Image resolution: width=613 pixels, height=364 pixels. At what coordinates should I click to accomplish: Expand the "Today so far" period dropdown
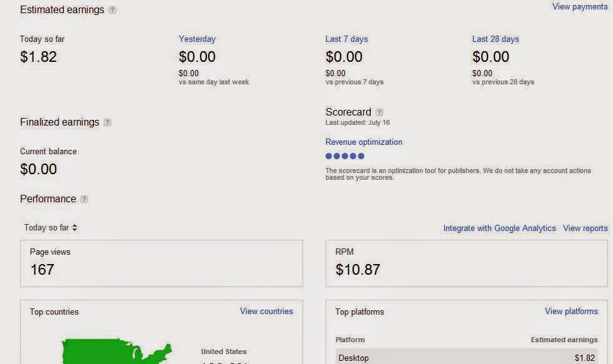[x=51, y=228]
